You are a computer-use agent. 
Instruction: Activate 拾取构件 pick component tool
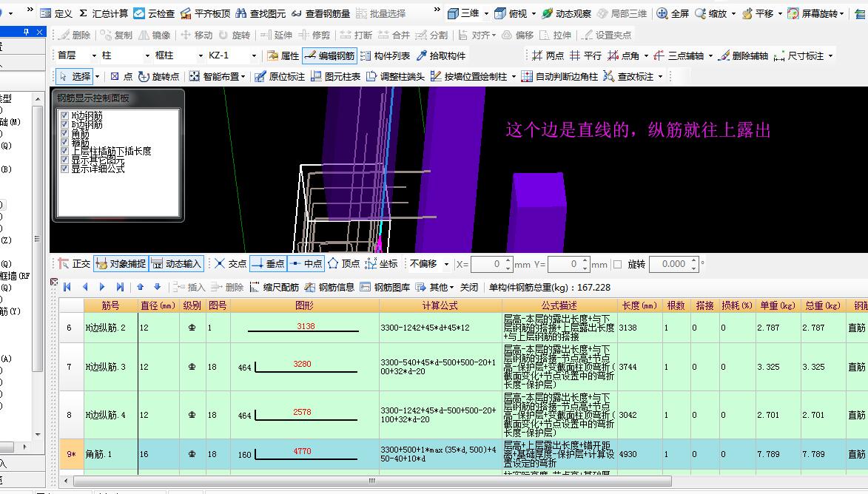tap(441, 56)
